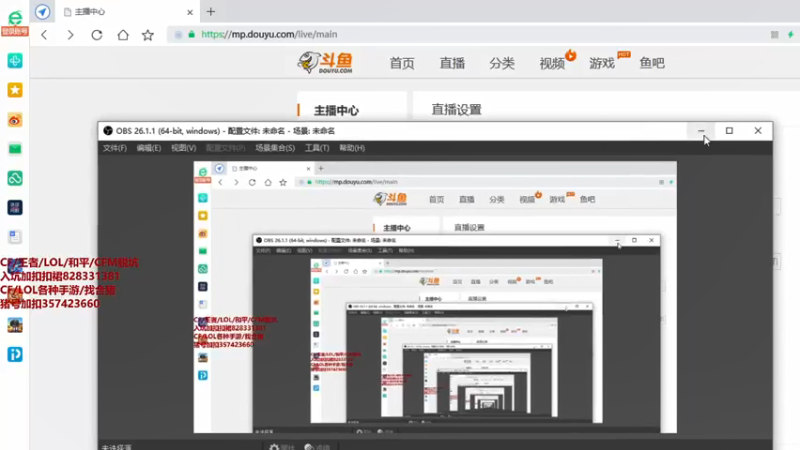Click the OBS preview canvas

pos(435,297)
